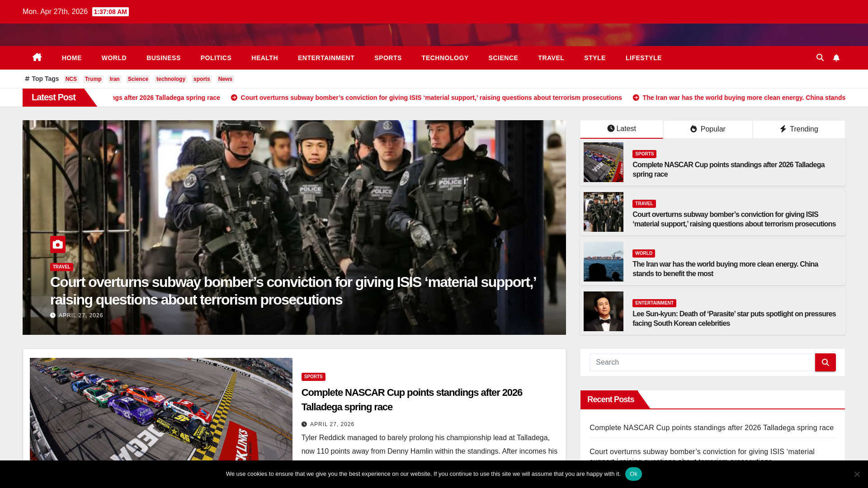Image resolution: width=868 pixels, height=488 pixels.
Task: Open sidebar Lee Sun-kyun Parasite star headline
Action: click(x=734, y=319)
